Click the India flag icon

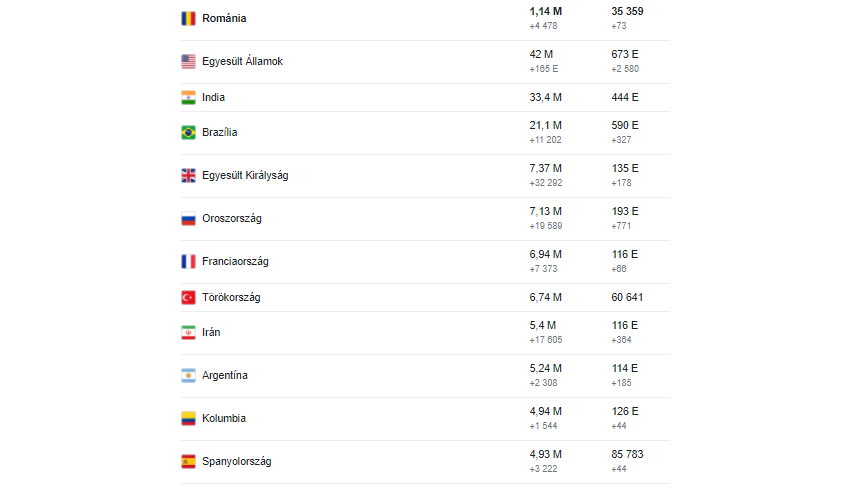(188, 97)
